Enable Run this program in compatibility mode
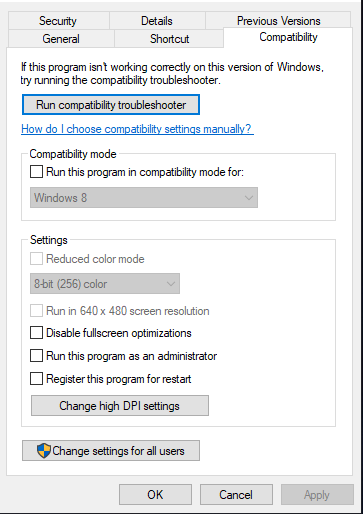Viewport: 363px width, 514px height. pyautogui.click(x=36, y=172)
